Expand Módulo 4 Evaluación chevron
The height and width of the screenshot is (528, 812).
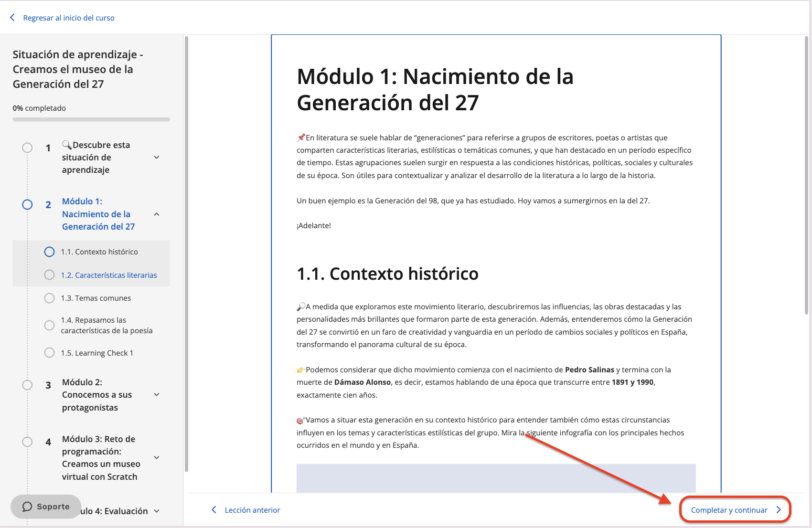coord(157,511)
